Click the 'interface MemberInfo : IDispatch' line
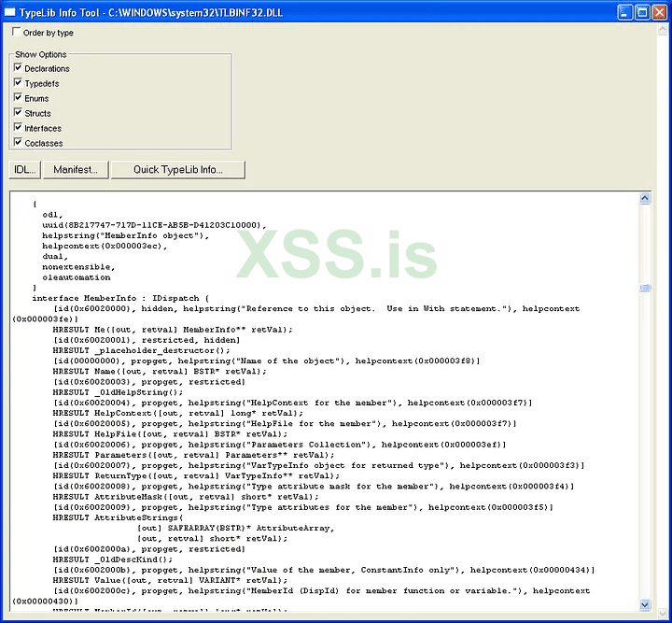The height and width of the screenshot is (623, 672). pos(120,298)
